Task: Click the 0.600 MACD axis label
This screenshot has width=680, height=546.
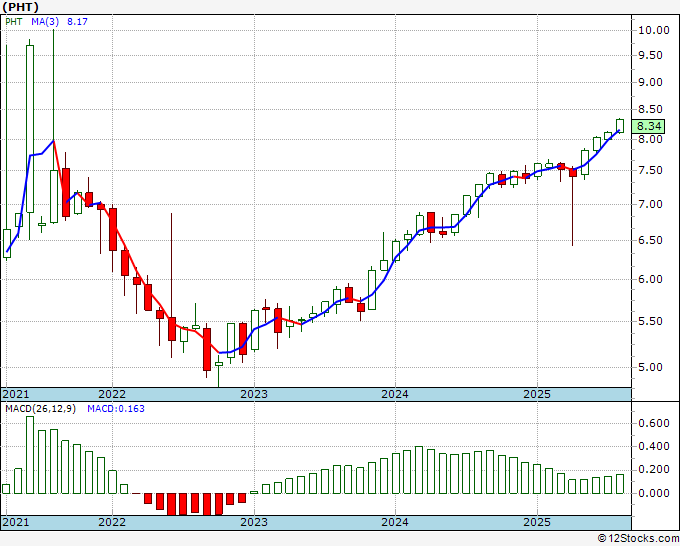Action: coord(654,423)
